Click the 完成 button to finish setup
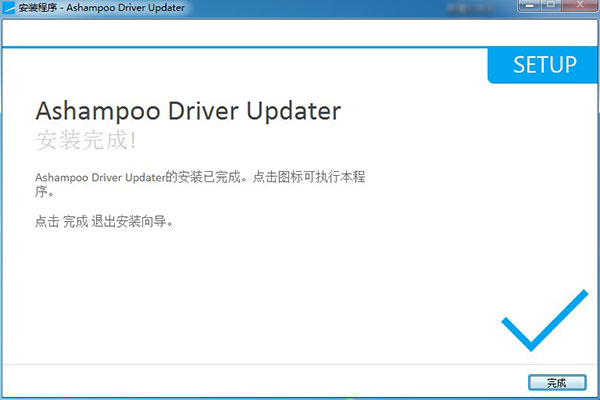The image size is (600, 400). (x=557, y=382)
